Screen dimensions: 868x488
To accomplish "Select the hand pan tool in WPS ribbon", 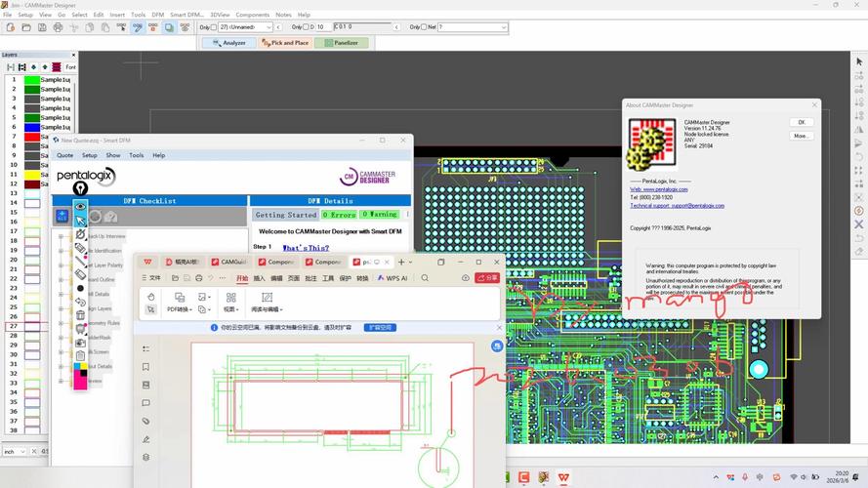I will tap(150, 297).
